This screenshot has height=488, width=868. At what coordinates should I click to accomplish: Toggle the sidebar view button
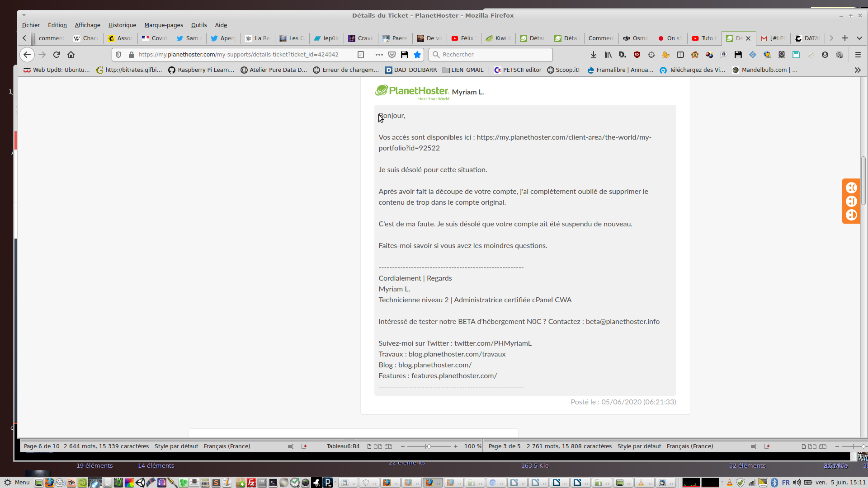(x=680, y=55)
